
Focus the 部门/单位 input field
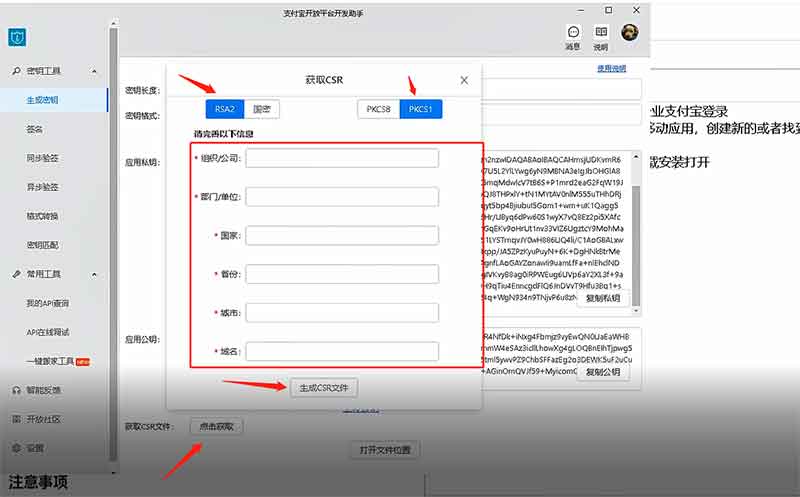click(x=342, y=197)
